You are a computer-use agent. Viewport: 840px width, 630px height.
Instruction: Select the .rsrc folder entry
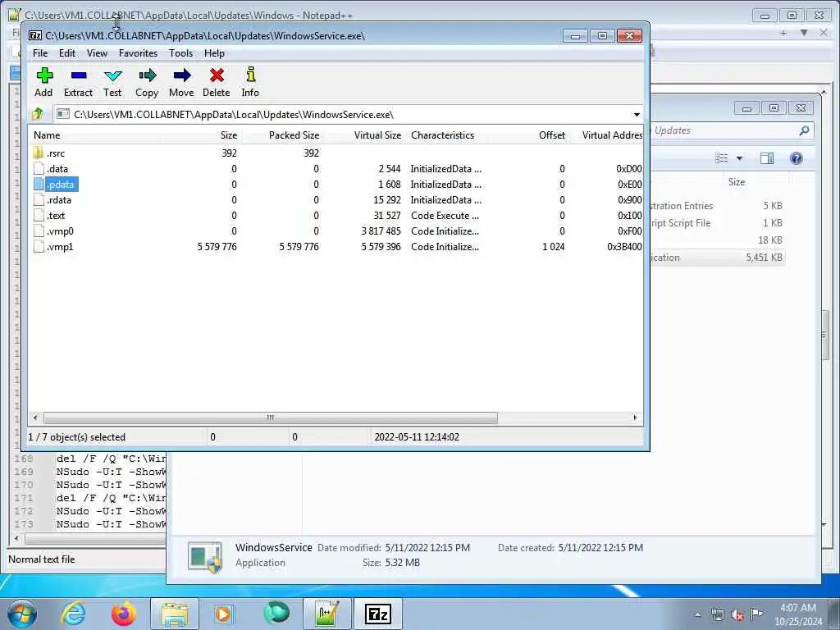pyautogui.click(x=56, y=153)
